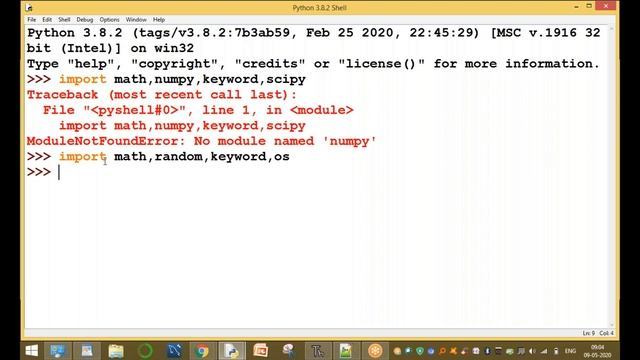Switch to the Python IDLE taskbar icon

(x=231, y=351)
